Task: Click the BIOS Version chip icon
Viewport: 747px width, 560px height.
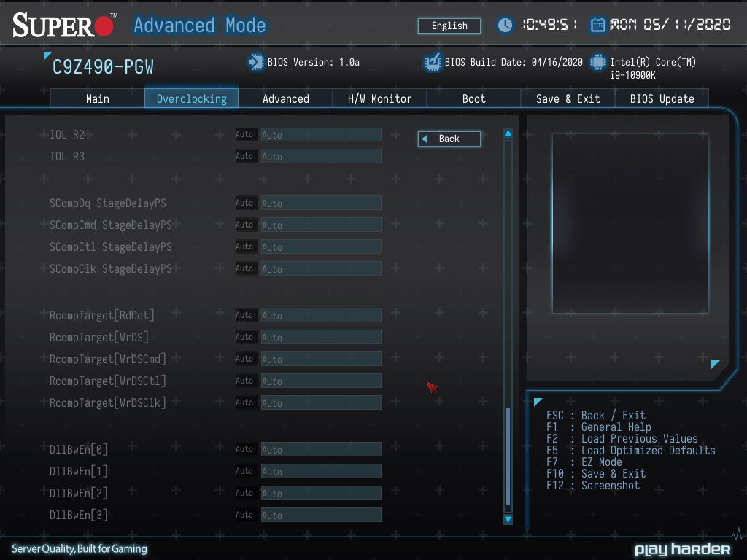Action: pyautogui.click(x=256, y=62)
